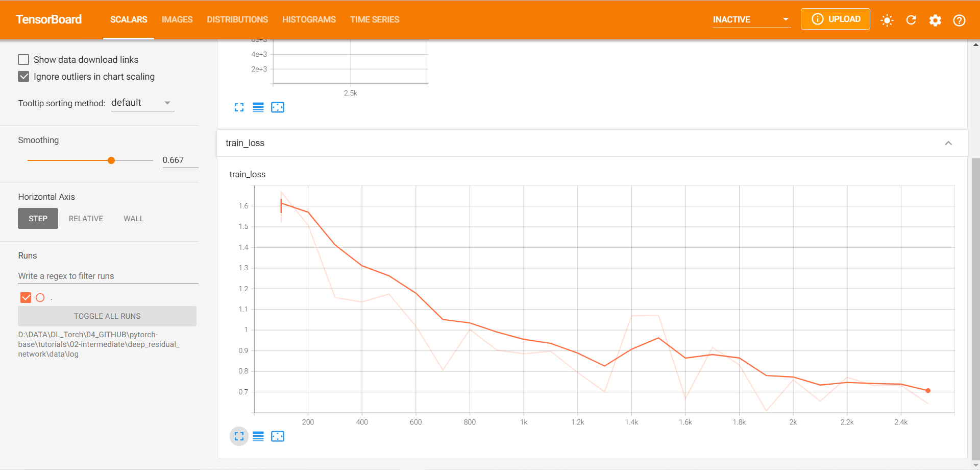Enable Show data download links checkbox

[23, 59]
